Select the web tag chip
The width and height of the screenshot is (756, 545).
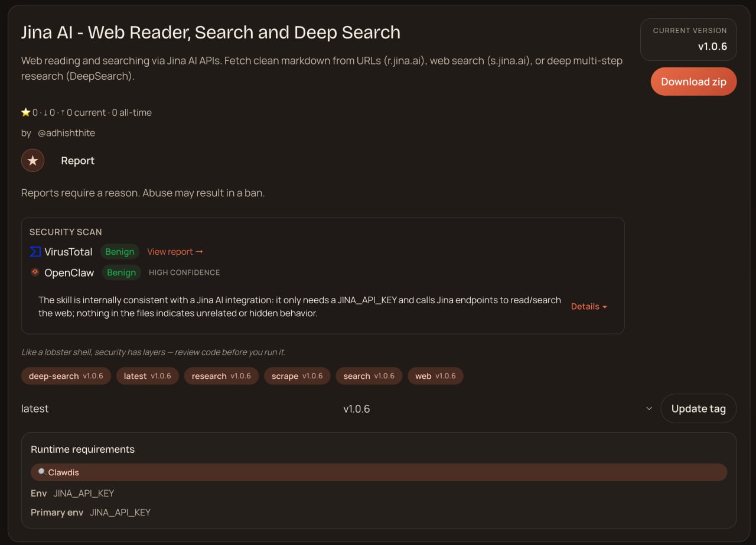click(x=435, y=376)
